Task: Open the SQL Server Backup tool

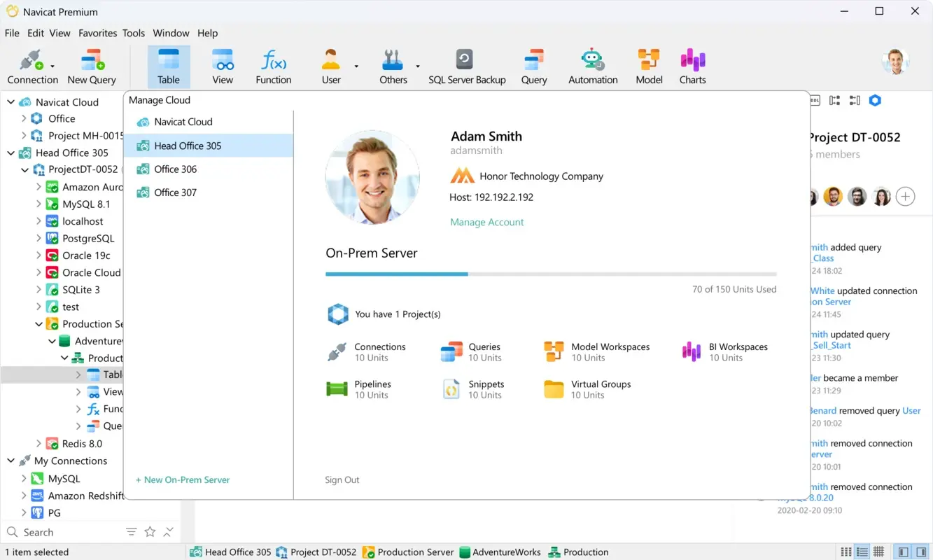Action: point(467,66)
